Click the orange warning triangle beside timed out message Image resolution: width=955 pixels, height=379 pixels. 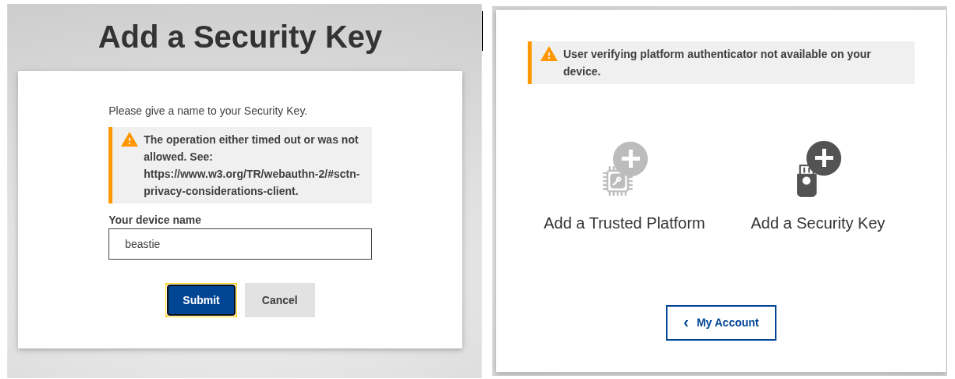130,140
